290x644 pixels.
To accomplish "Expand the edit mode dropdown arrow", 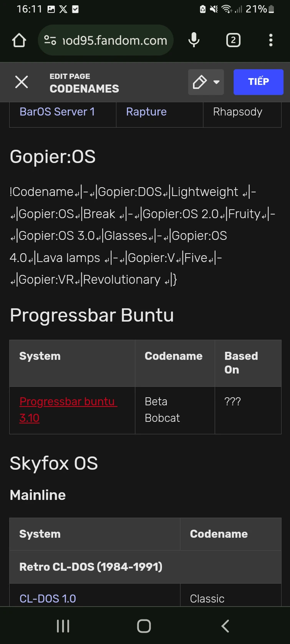I will (215, 82).
